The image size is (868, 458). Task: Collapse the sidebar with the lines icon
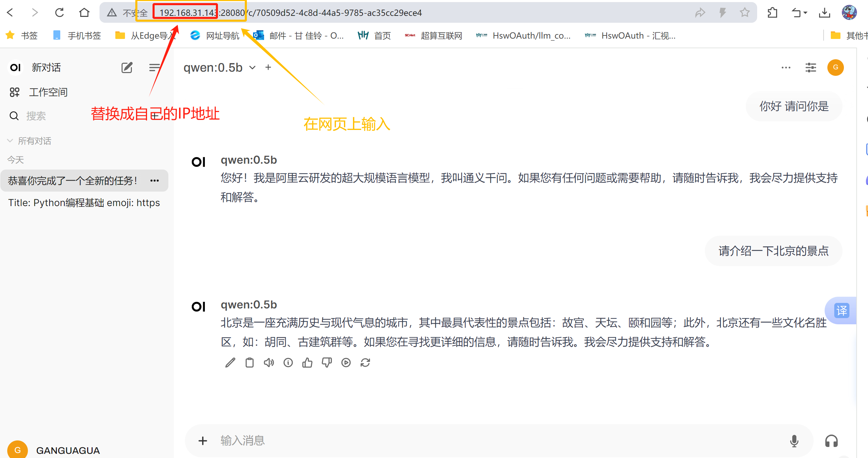point(154,68)
